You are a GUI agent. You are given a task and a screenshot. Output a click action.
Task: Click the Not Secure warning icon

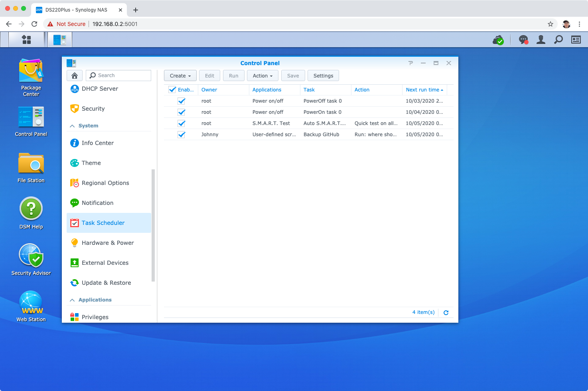point(50,24)
